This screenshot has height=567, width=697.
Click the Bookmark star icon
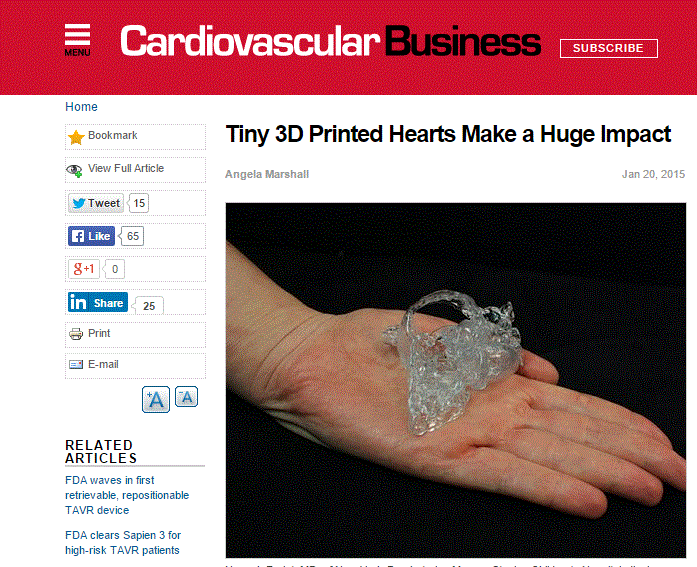76,137
